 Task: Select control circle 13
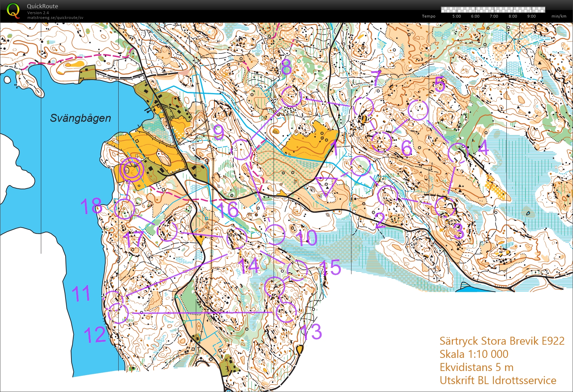click(286, 312)
